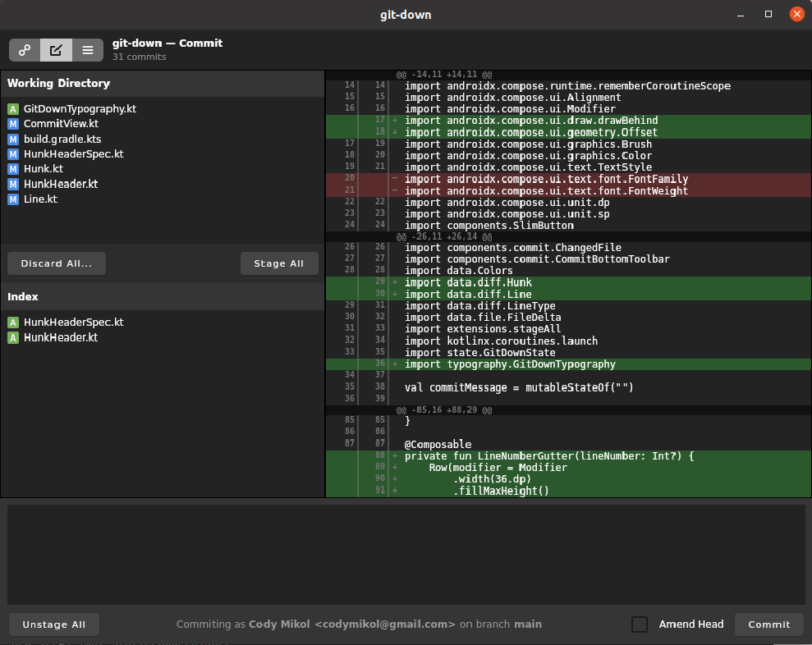Click added line importing geometry.Offset
The height and width of the screenshot is (645, 812).
[568, 132]
